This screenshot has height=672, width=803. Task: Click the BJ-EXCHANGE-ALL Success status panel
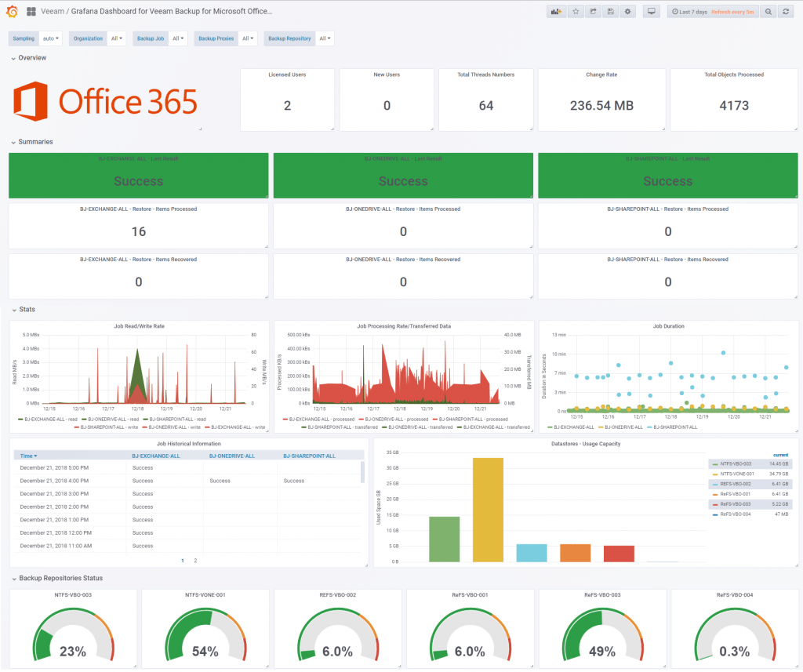tap(138, 176)
